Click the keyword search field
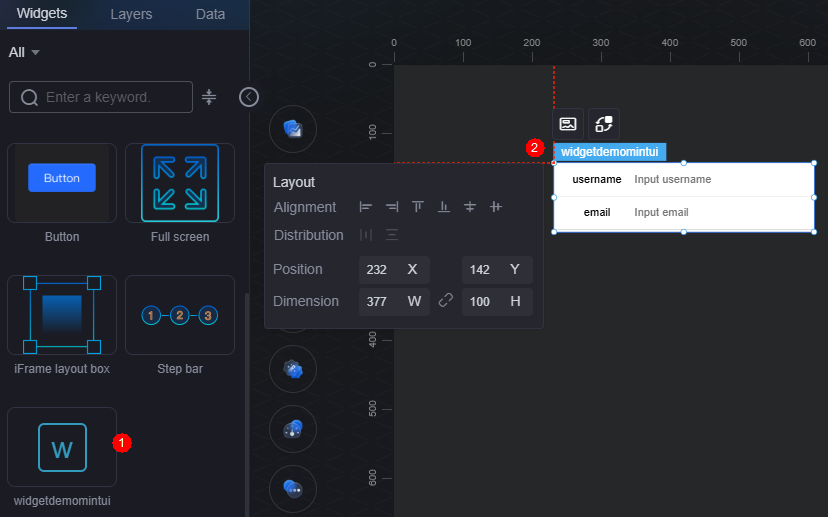Screen dimensions: 828x517 coord(101,97)
